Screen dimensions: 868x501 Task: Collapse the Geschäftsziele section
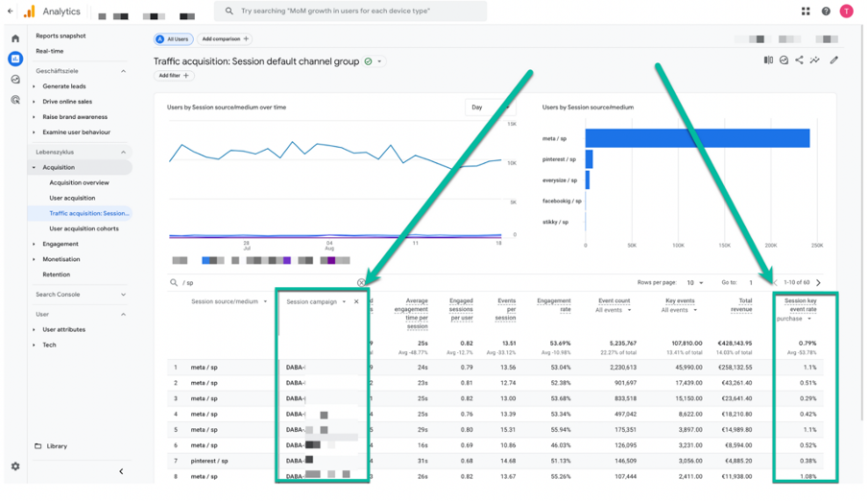123,71
